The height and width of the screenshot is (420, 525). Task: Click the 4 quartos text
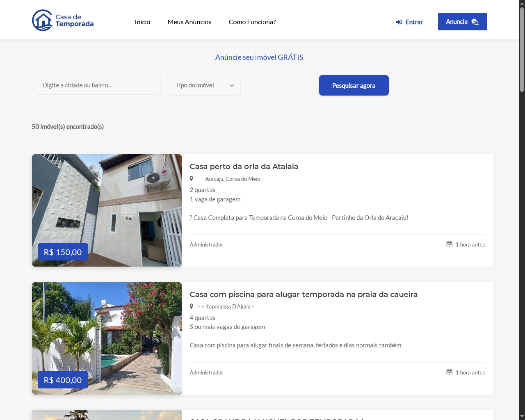coord(203,318)
